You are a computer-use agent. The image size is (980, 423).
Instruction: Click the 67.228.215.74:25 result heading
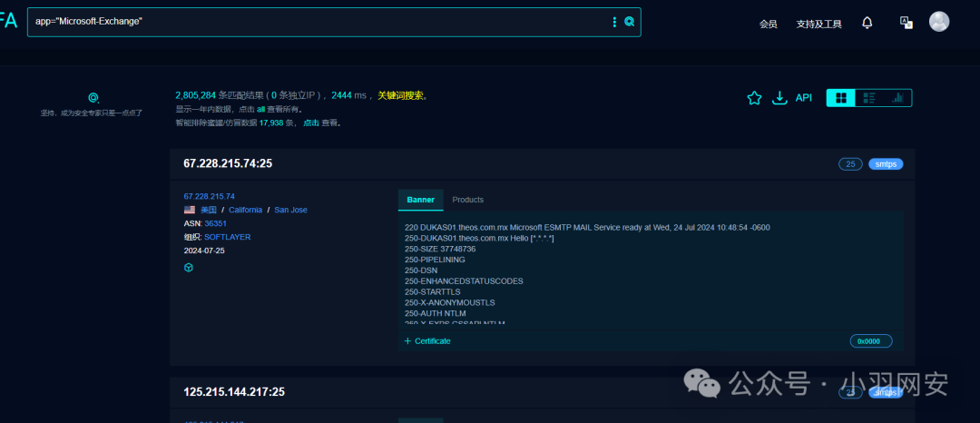pyautogui.click(x=228, y=163)
